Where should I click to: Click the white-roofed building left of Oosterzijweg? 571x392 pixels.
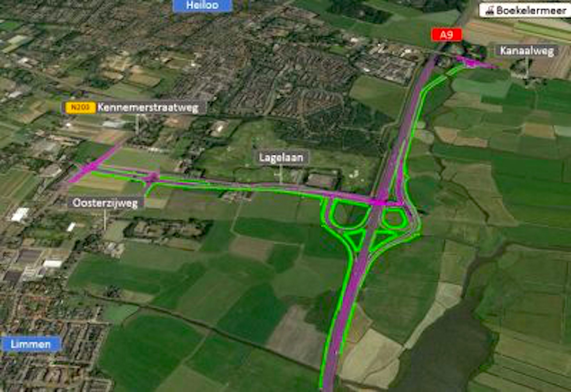coord(20,214)
